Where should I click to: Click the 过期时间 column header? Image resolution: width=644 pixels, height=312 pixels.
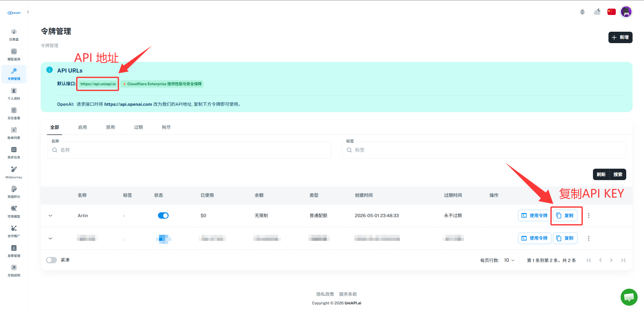(x=453, y=195)
